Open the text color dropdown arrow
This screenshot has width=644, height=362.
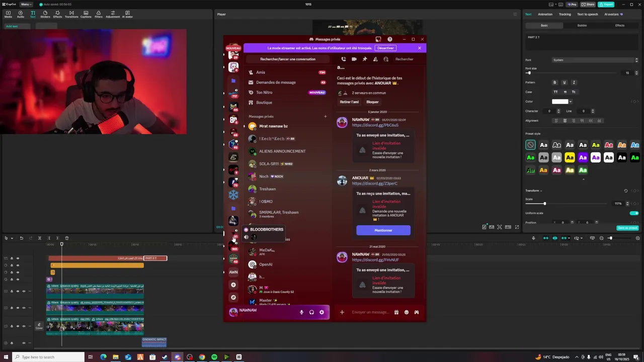point(570,102)
